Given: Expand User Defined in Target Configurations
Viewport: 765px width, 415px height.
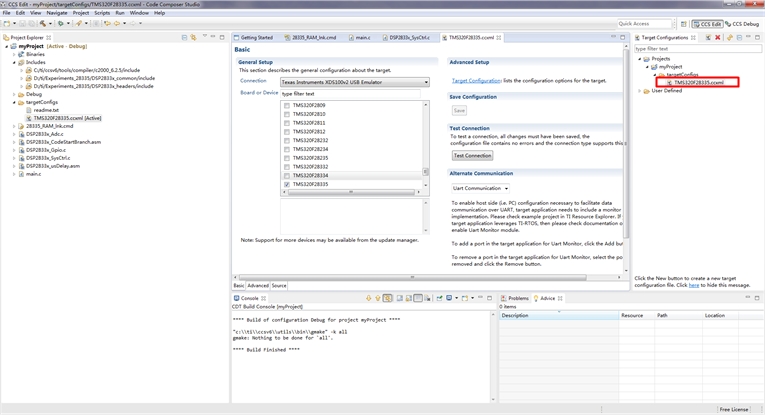Looking at the screenshot, I should [x=640, y=91].
